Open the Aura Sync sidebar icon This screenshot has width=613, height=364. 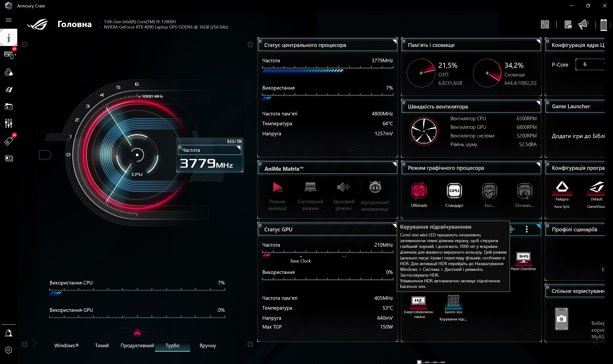9,72
